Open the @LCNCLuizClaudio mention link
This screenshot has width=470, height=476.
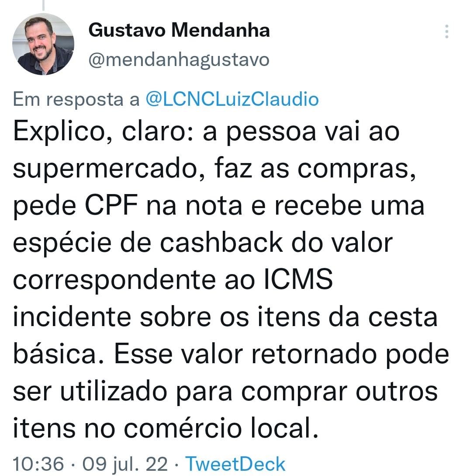pos(232,99)
